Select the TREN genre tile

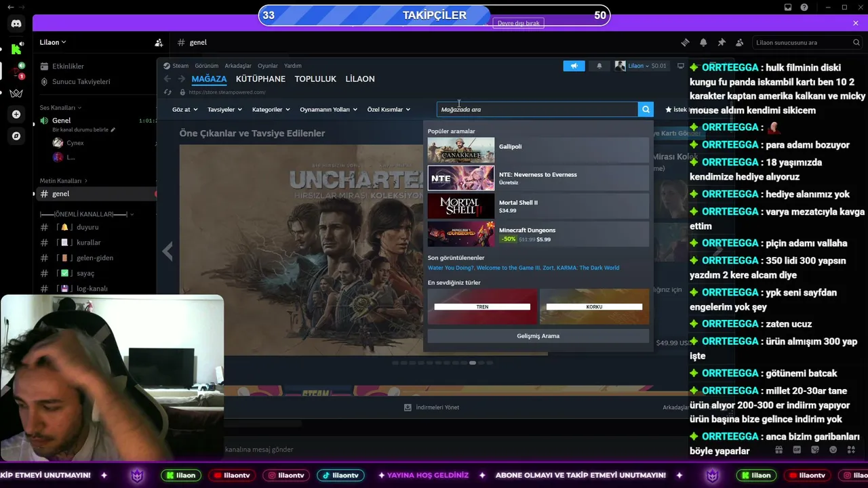pyautogui.click(x=482, y=307)
